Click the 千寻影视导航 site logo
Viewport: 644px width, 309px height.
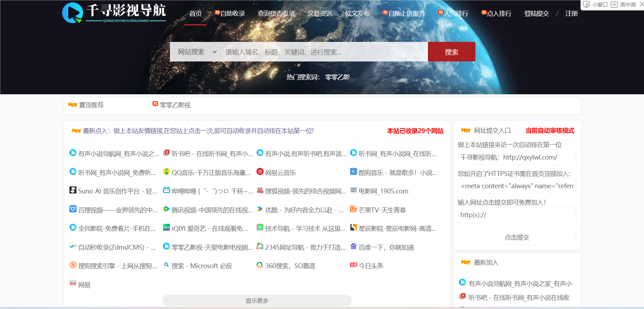point(114,13)
